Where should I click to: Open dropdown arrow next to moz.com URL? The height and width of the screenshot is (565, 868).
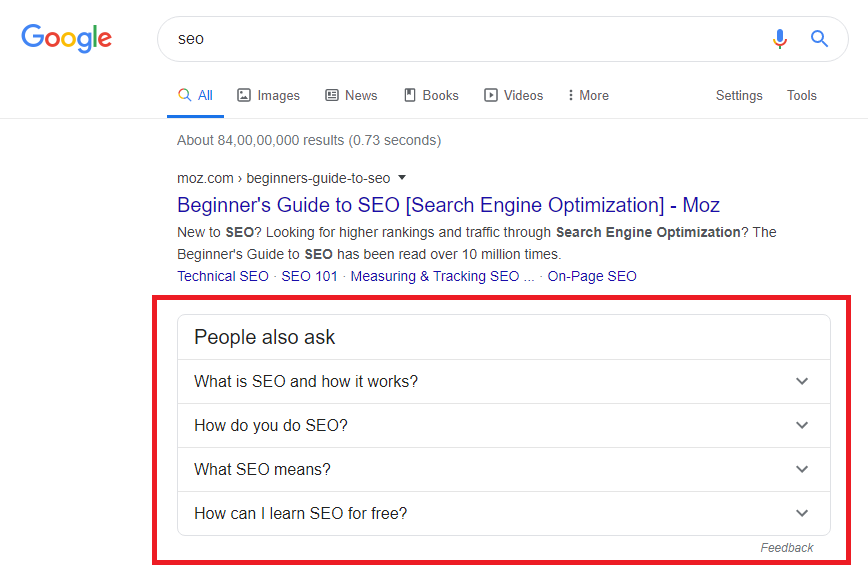click(402, 178)
